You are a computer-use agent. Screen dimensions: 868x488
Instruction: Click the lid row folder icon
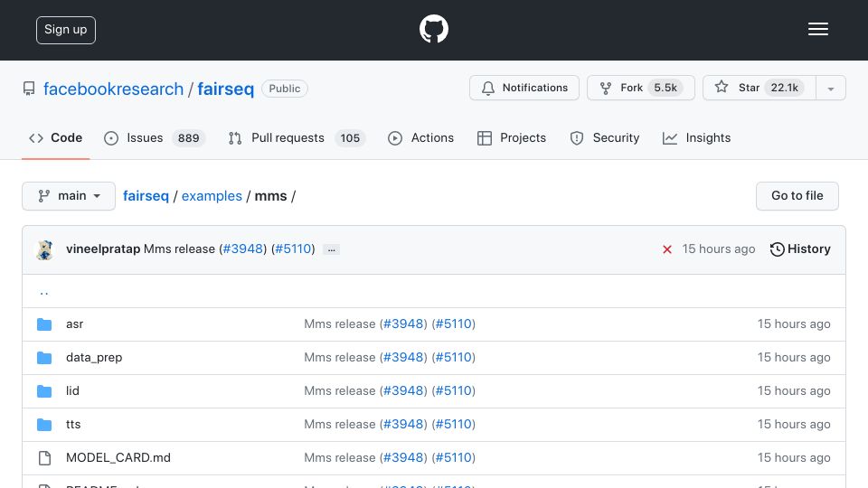click(x=44, y=391)
